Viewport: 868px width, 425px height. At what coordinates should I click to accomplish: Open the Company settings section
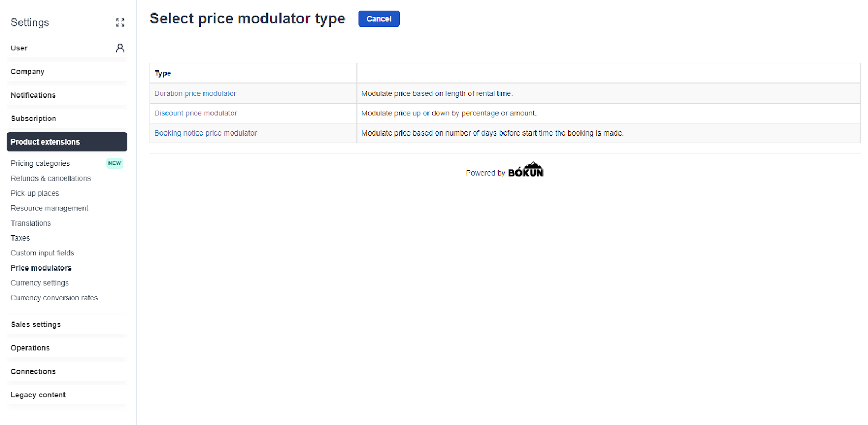click(67, 72)
